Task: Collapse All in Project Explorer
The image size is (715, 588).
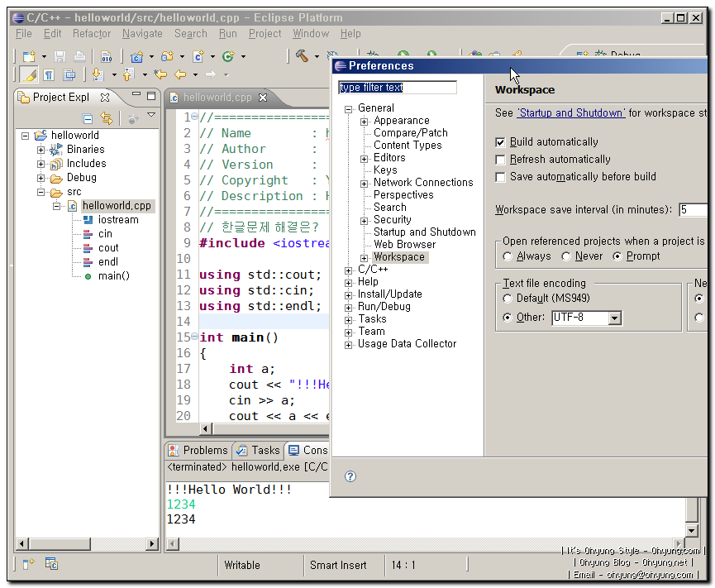Action: (x=87, y=119)
